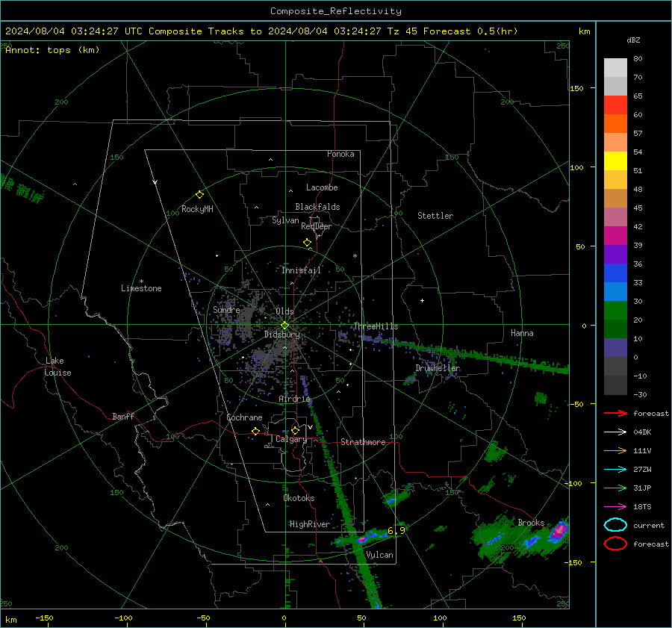This screenshot has width=672, height=628.
Task: Click the orange 111V arrow legend icon
Action: (x=615, y=450)
